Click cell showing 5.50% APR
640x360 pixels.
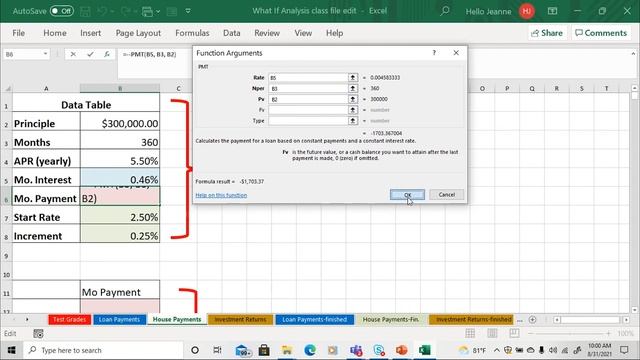point(120,161)
